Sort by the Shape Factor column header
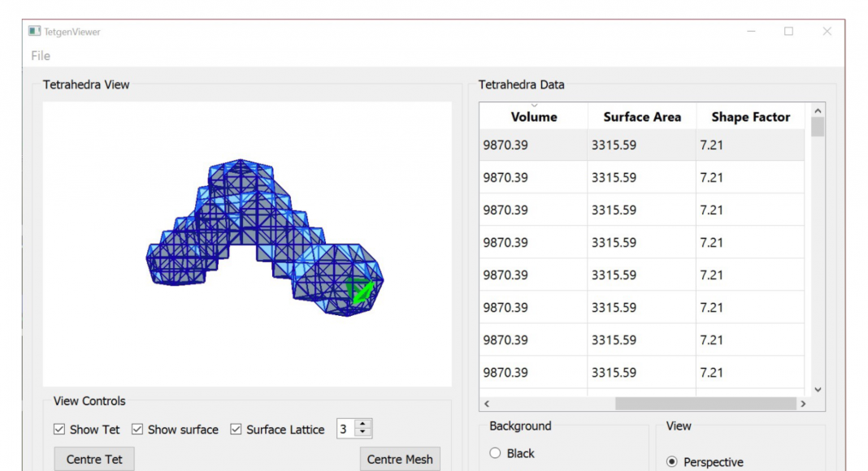Screen dimensions: 868x471 click(x=750, y=117)
